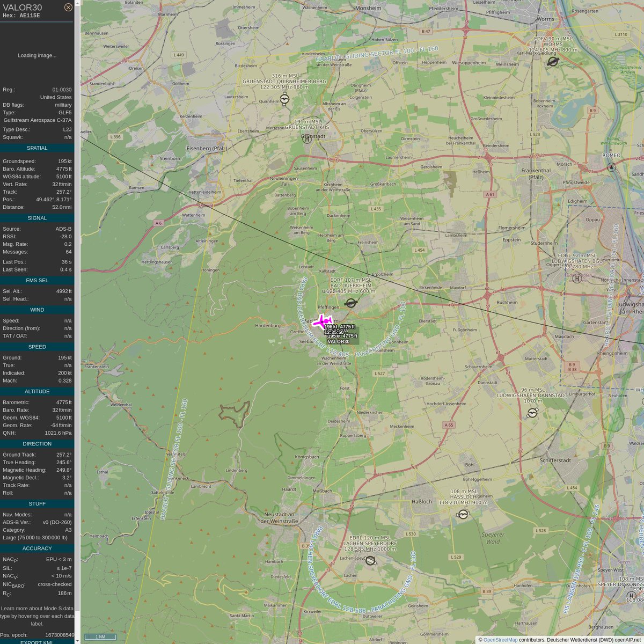Collapse the SIGNAL section header
This screenshot has height=644, width=644.
point(37,218)
